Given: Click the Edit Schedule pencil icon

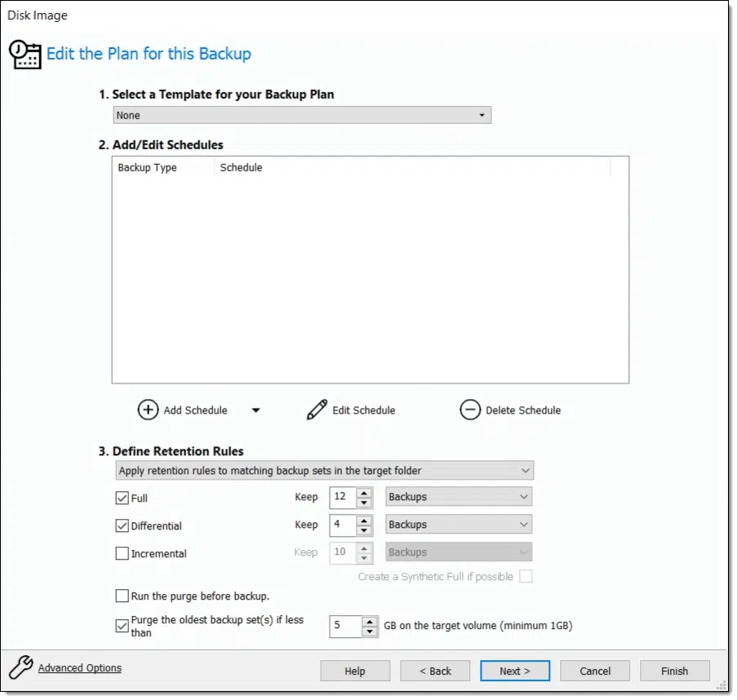Looking at the screenshot, I should (x=317, y=410).
